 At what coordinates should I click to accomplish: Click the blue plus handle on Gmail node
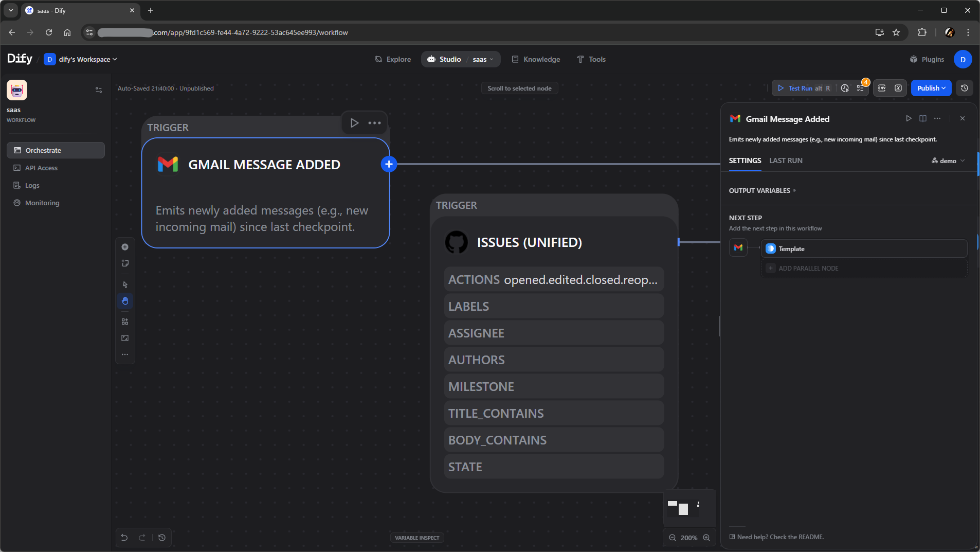point(389,164)
